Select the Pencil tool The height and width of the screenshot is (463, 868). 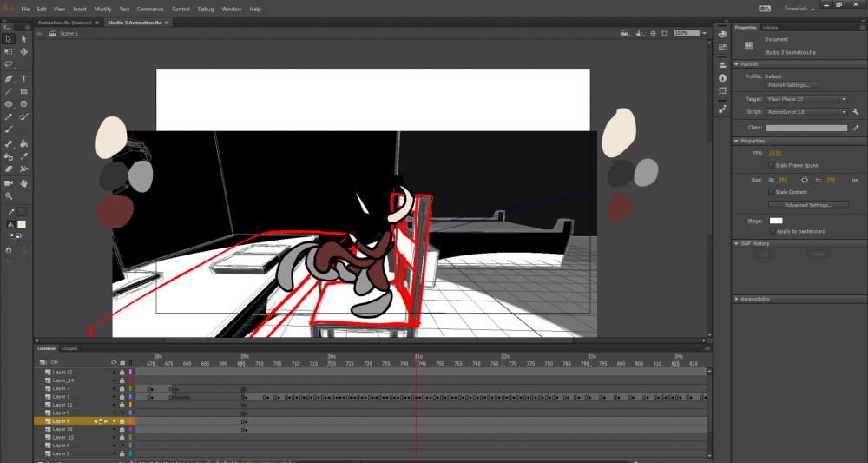9,117
